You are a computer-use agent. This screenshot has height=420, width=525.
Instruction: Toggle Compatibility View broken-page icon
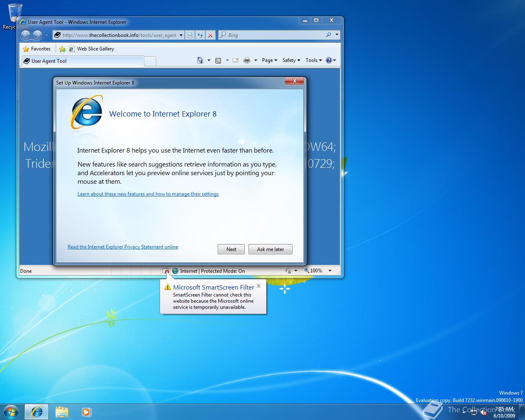click(x=190, y=35)
